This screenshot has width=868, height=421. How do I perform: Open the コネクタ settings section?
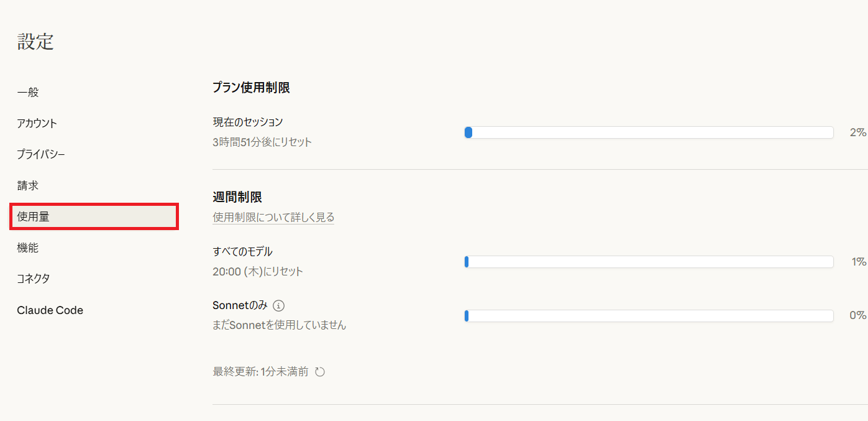click(34, 279)
